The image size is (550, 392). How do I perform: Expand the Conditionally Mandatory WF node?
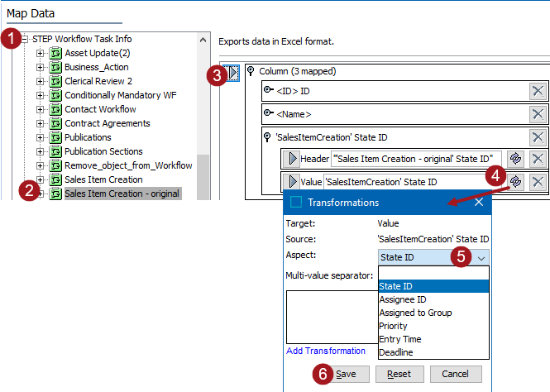point(40,95)
